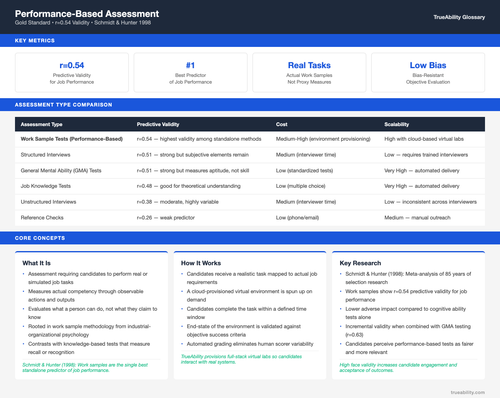
Task: Click 'Medium — manual outreach' cell
Action: [417, 218]
